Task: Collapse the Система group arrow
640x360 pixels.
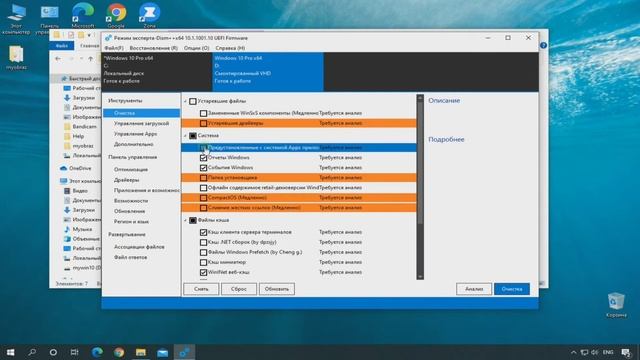Action: click(185, 136)
